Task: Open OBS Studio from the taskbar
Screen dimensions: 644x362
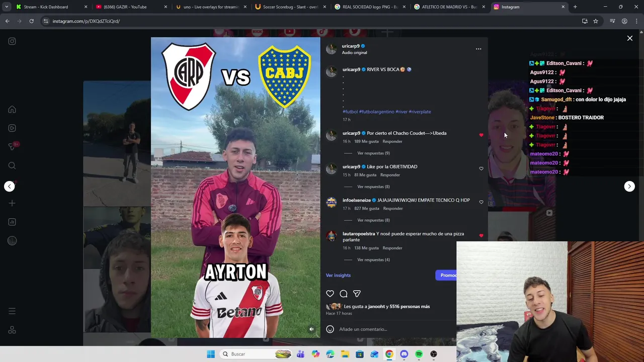Action: coord(434,354)
